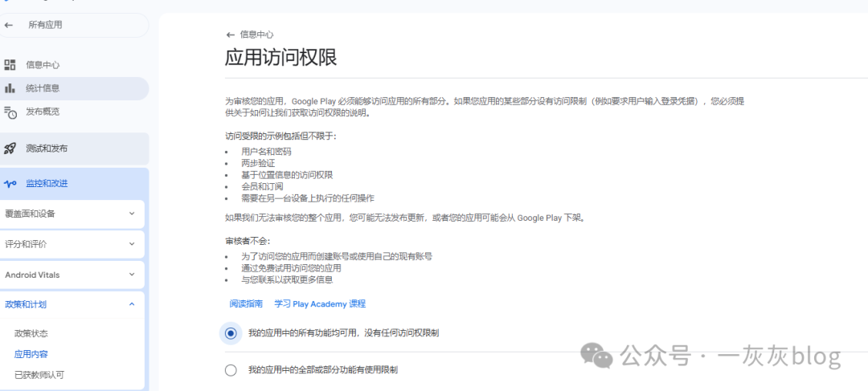Click the 两步验证 bullet text
Screen dimensions: 868x391
pyautogui.click(x=258, y=163)
